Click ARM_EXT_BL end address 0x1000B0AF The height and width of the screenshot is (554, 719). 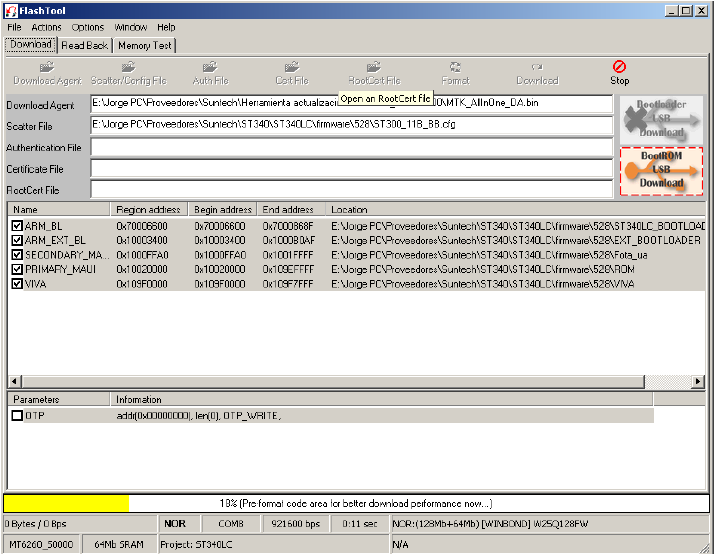pyautogui.click(x=289, y=240)
